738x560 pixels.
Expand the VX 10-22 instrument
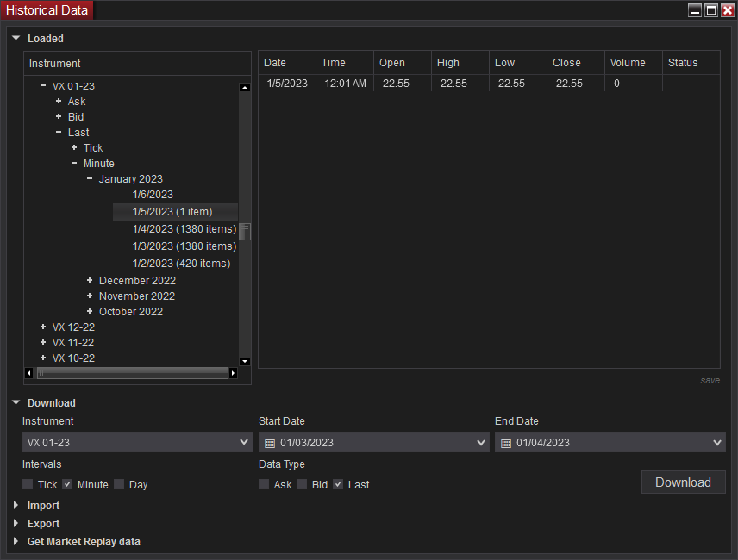coord(43,358)
